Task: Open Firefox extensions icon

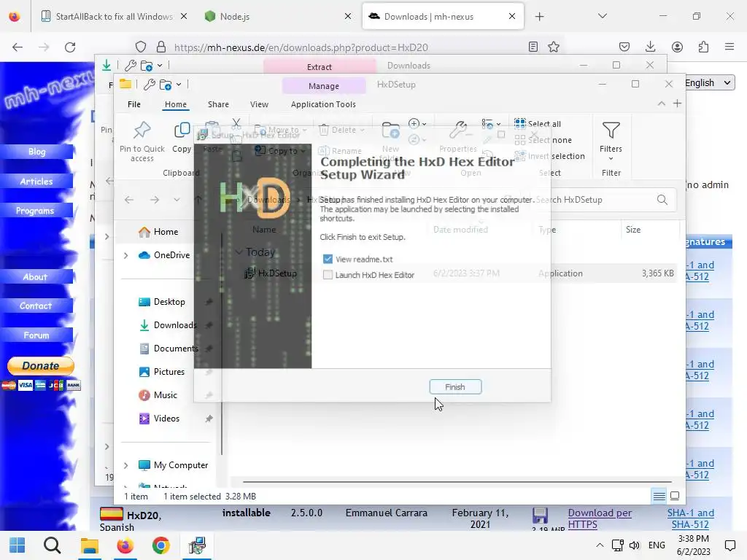Action: [703, 47]
